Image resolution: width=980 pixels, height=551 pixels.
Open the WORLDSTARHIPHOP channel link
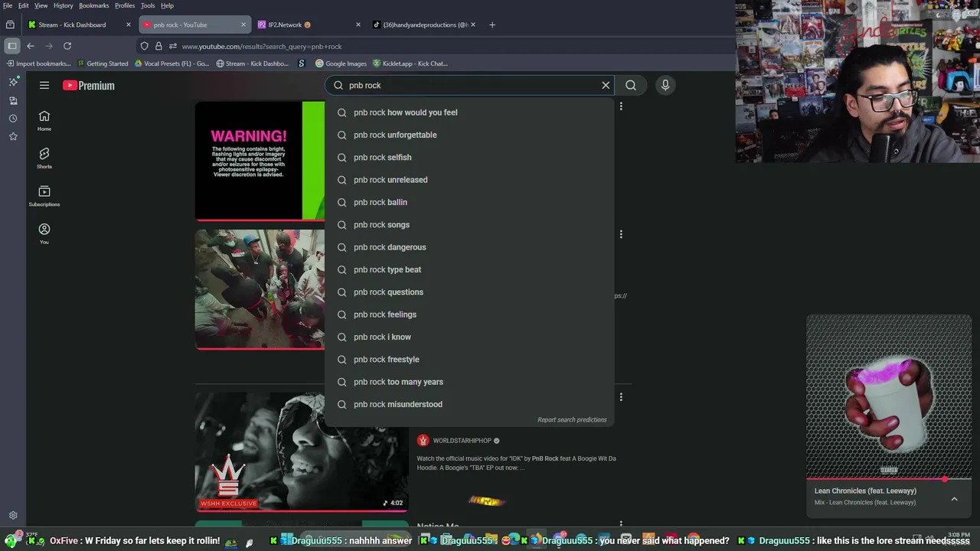coord(462,441)
